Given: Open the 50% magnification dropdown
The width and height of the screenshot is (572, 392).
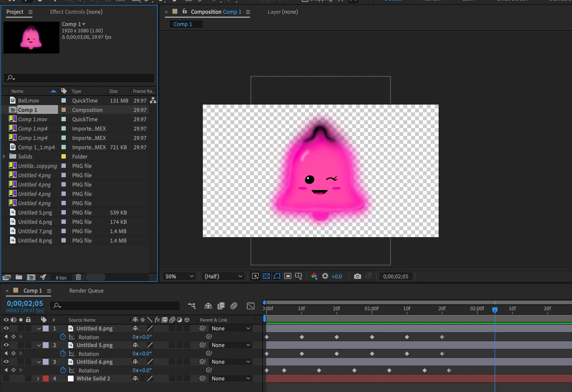Looking at the screenshot, I should pos(179,276).
